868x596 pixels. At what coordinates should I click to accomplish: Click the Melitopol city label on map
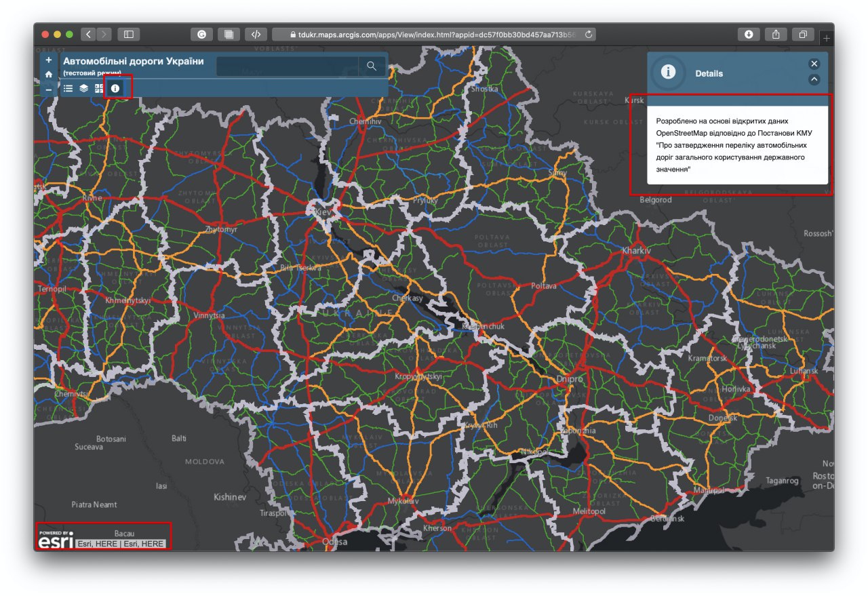(x=591, y=511)
